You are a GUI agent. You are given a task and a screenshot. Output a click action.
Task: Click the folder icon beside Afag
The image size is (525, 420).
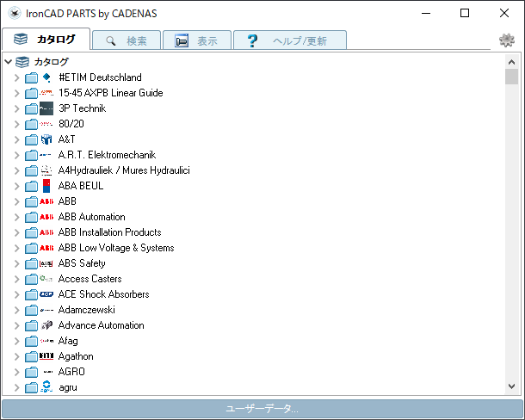31,342
